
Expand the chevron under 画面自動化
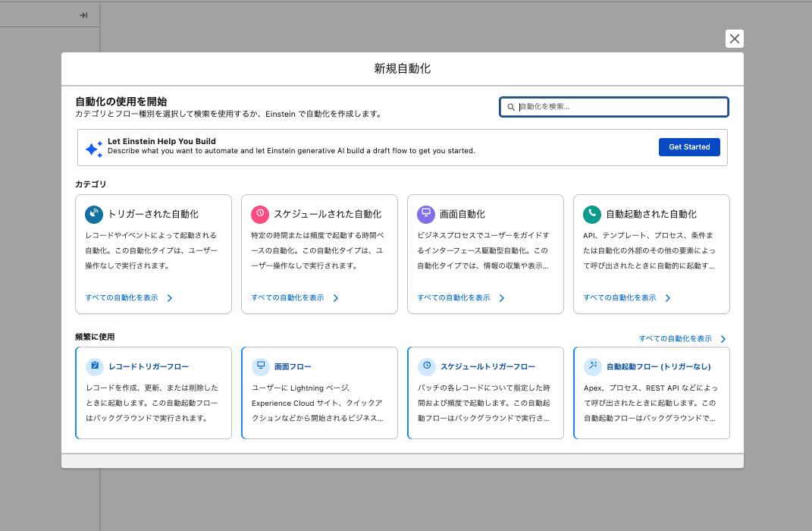click(x=503, y=297)
